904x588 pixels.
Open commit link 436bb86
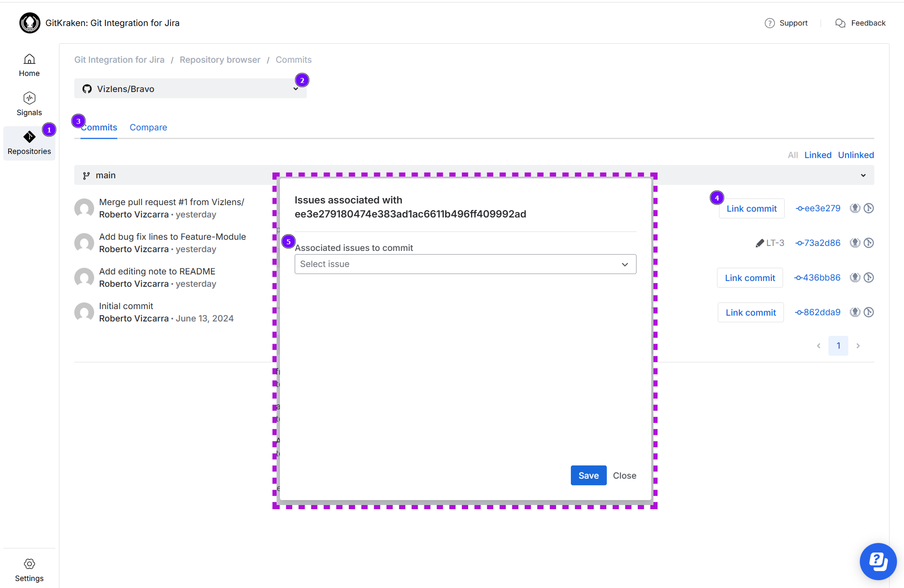(x=817, y=278)
